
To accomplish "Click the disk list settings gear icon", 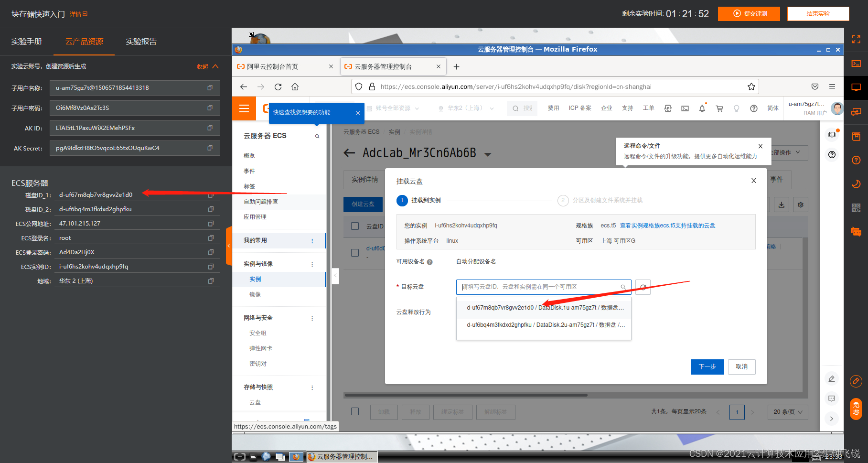I will click(x=801, y=205).
